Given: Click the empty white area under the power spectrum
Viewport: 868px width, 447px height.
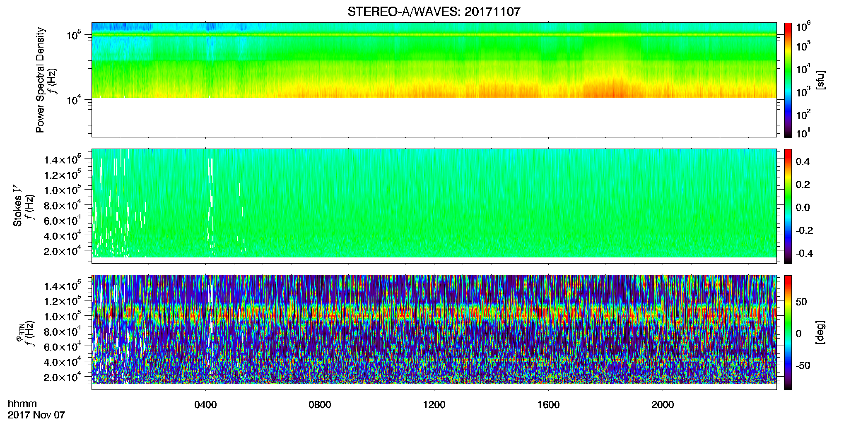Looking at the screenshot, I should coord(434,117).
